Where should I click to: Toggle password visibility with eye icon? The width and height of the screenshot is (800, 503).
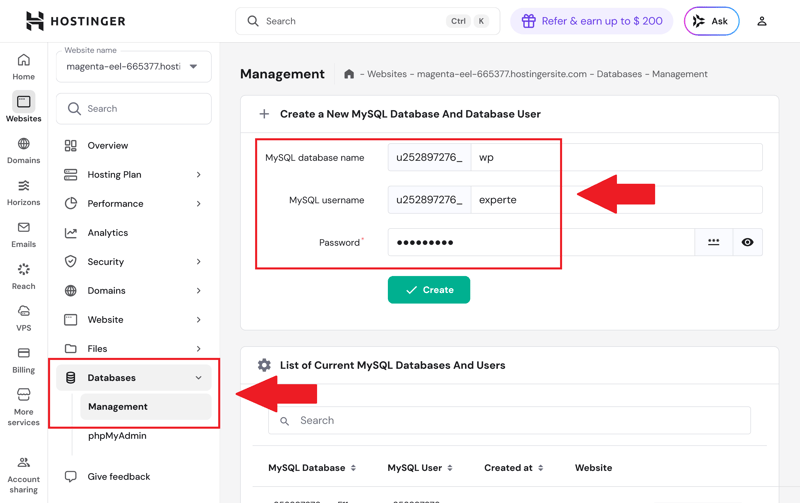[x=747, y=242]
